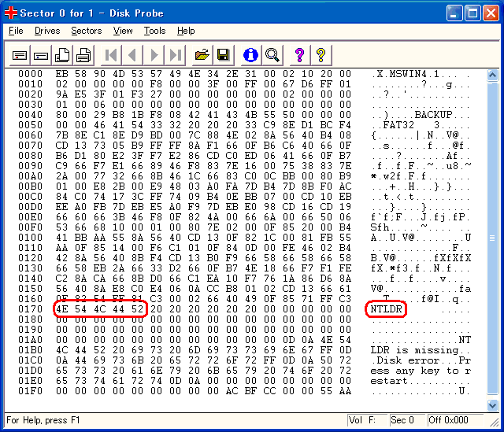Screen dimensions: 504x432
Task: Click the printer icon in toolbar
Action: (x=83, y=55)
